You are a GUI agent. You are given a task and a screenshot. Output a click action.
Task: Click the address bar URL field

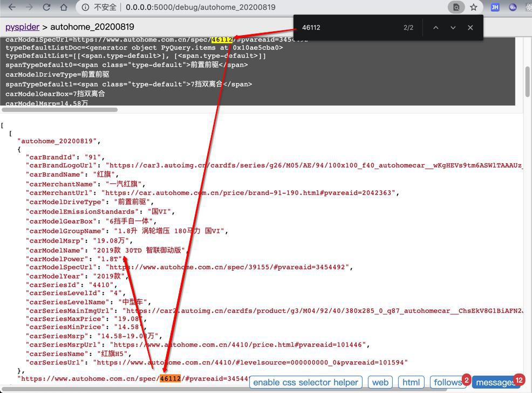tap(200, 7)
